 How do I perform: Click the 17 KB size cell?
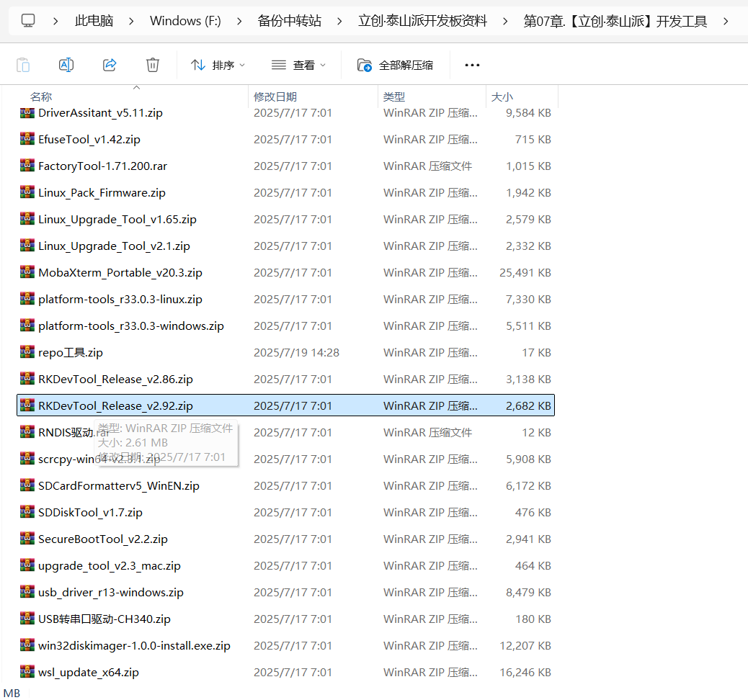[537, 353]
